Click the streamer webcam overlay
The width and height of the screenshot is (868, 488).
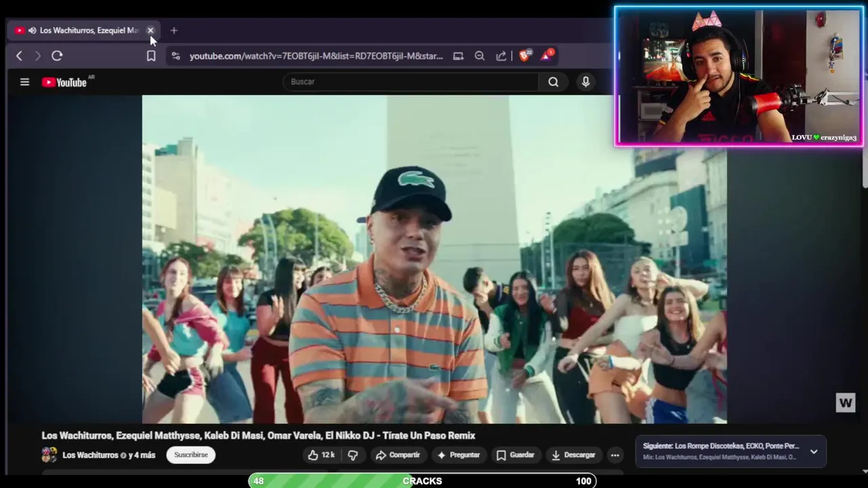coord(739,76)
